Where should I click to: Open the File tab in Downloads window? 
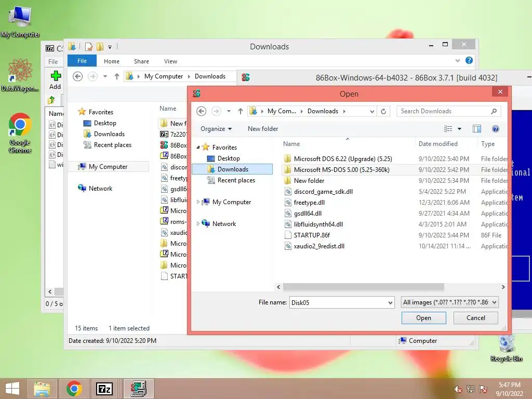(82, 61)
